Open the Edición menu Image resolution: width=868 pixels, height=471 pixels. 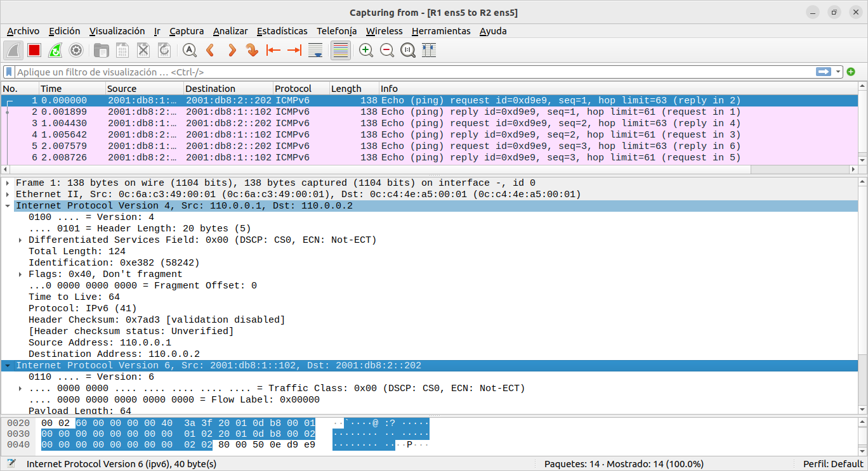(64, 31)
